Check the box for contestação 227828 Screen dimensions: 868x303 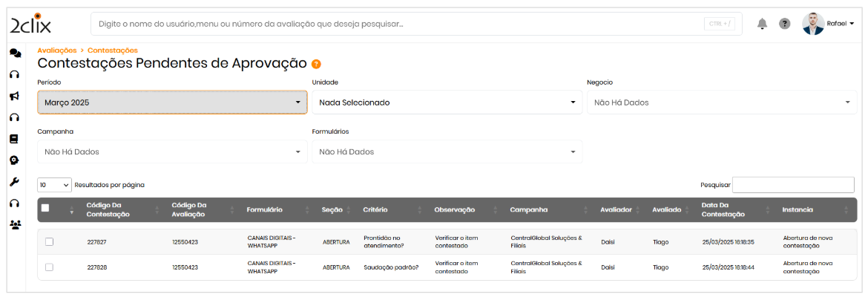49,267
